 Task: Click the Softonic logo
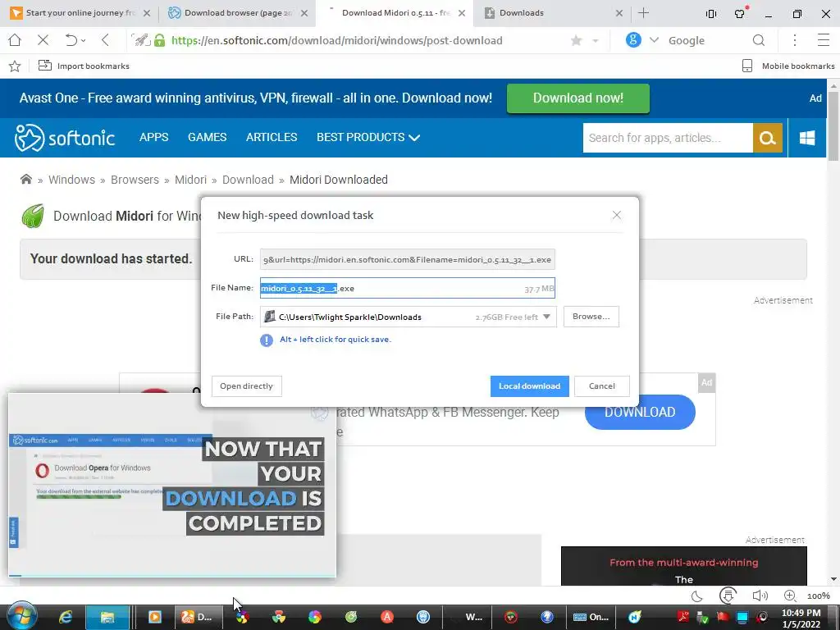pyautogui.click(x=64, y=138)
